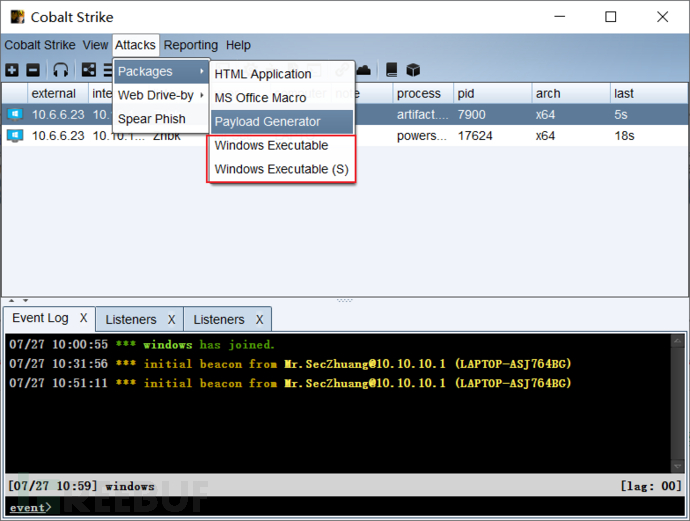
Task: Click the cube icon in the toolbar
Action: (x=413, y=70)
